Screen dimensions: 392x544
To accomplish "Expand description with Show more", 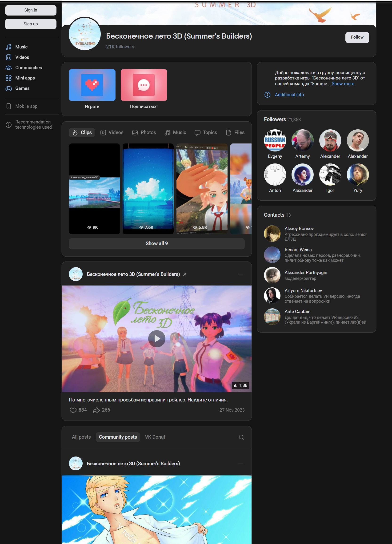I will (x=343, y=84).
